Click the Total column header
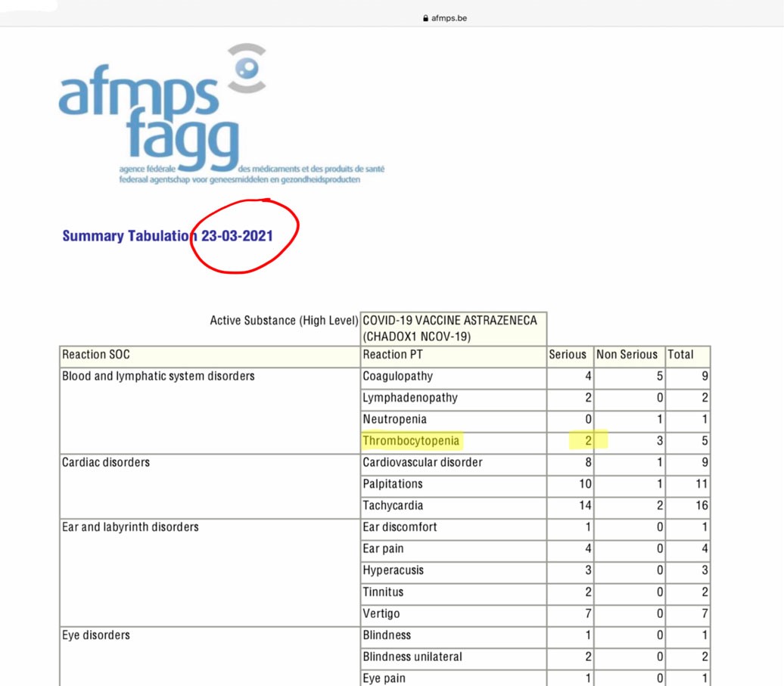Screen dimensions: 784x686 [x=682, y=355]
